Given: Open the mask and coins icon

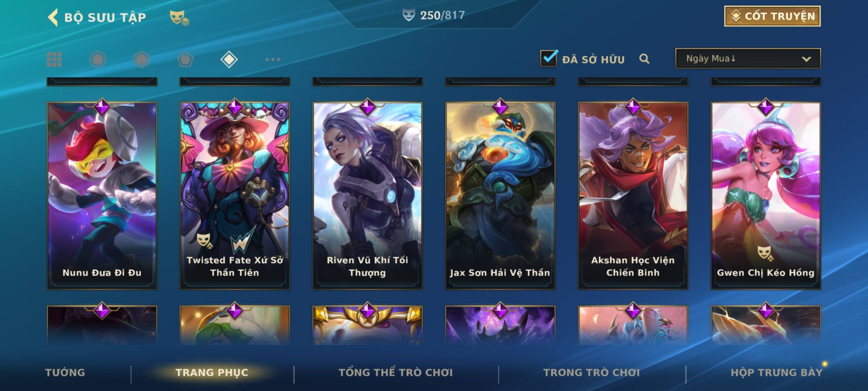Looking at the screenshot, I should point(179,18).
